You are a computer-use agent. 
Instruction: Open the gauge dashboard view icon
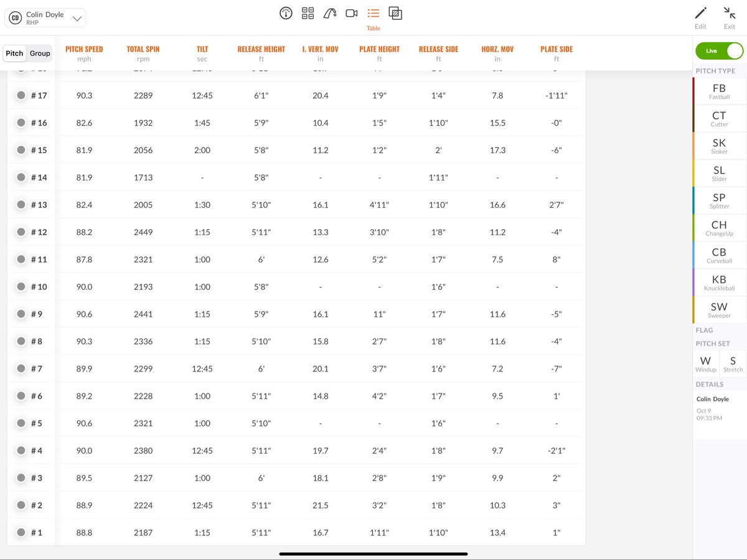(286, 13)
